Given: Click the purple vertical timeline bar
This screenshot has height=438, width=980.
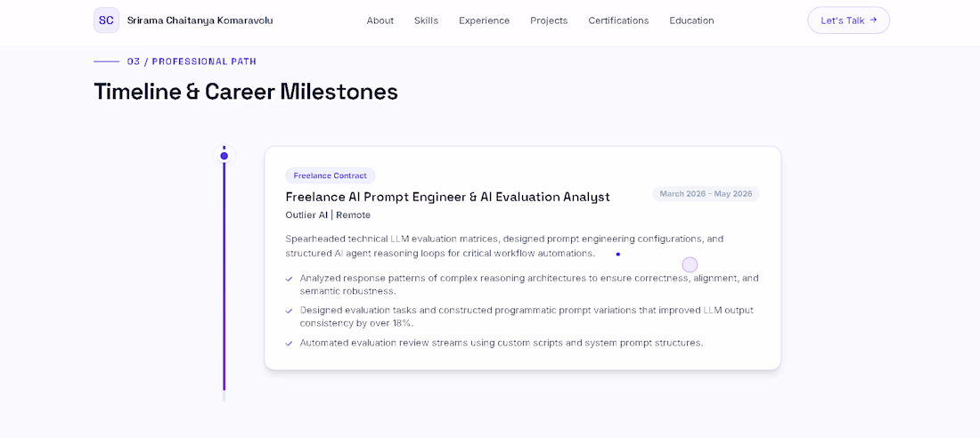Looking at the screenshot, I should tap(224, 275).
